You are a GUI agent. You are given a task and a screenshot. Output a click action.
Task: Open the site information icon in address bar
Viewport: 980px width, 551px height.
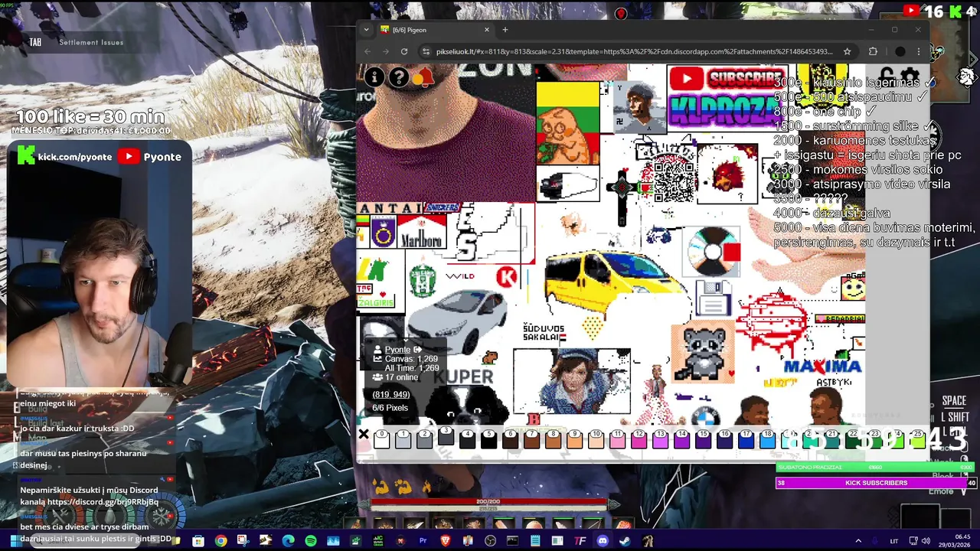point(426,51)
